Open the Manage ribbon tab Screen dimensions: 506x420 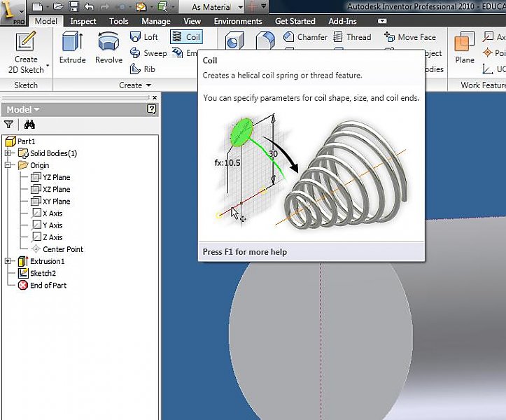tap(156, 21)
